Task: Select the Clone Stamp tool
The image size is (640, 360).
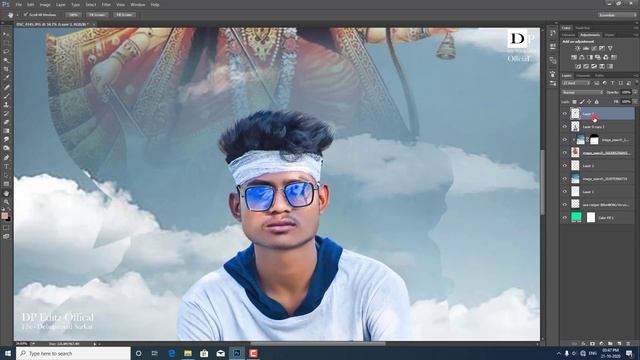Action: (6, 104)
